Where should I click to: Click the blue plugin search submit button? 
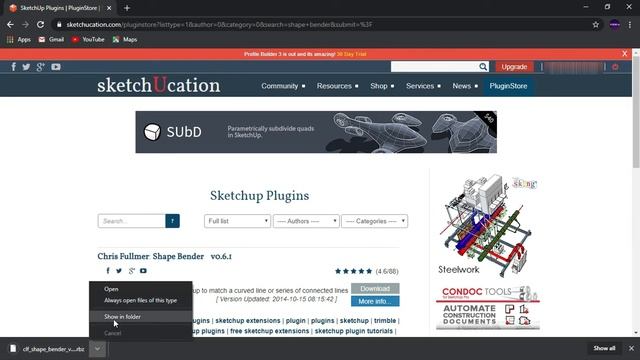tap(172, 221)
